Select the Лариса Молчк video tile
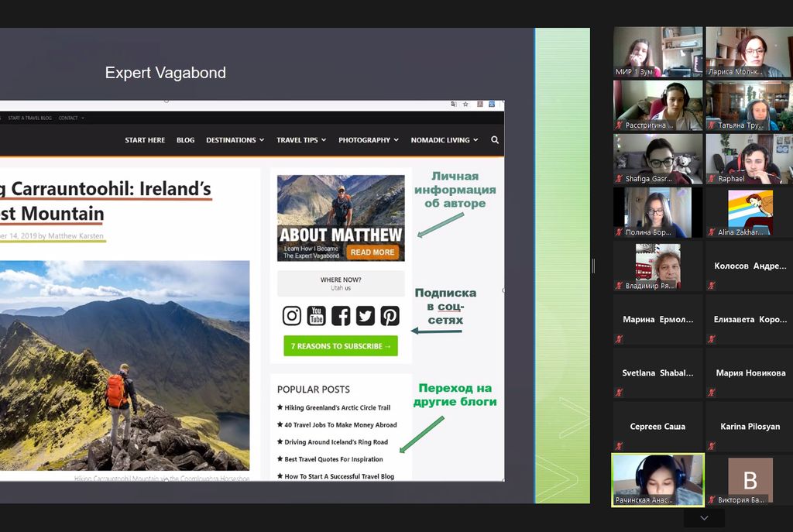 749,52
